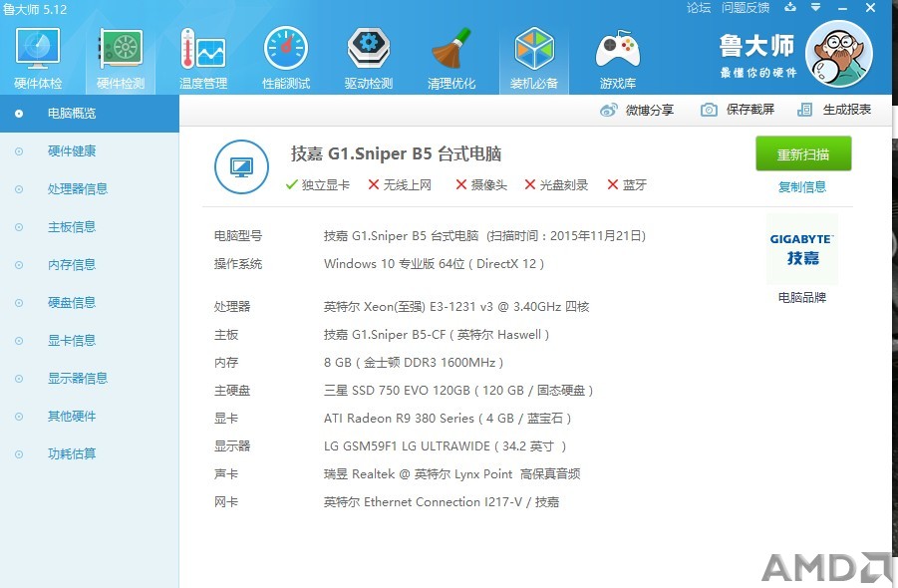Open 问题反馈 feedback link
This screenshot has width=898, height=588.
[746, 7]
